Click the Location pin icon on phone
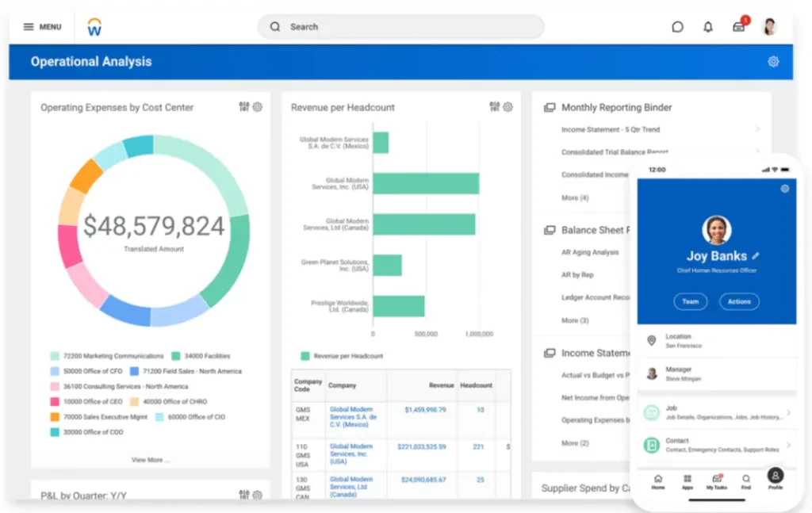The height and width of the screenshot is (513, 812). (652, 340)
